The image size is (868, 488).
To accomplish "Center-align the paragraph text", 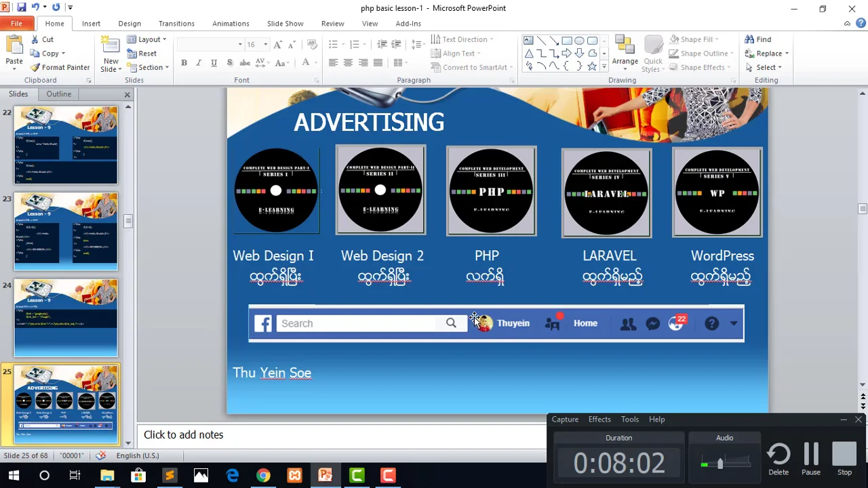I will [348, 63].
